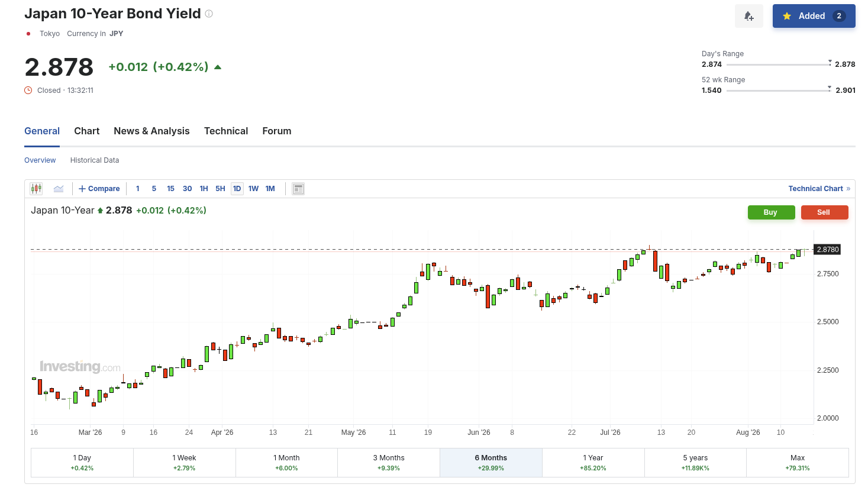Click the star icon on Added button
This screenshot has height=497, width=868.
(x=787, y=16)
